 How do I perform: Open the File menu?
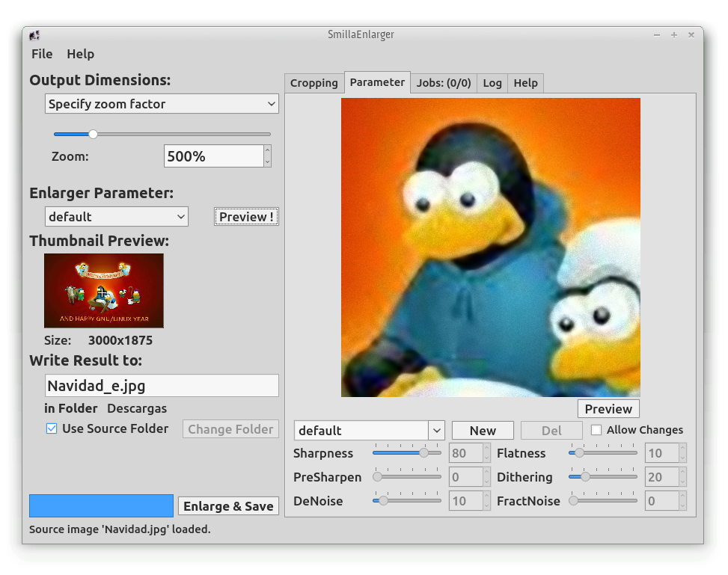pos(42,54)
